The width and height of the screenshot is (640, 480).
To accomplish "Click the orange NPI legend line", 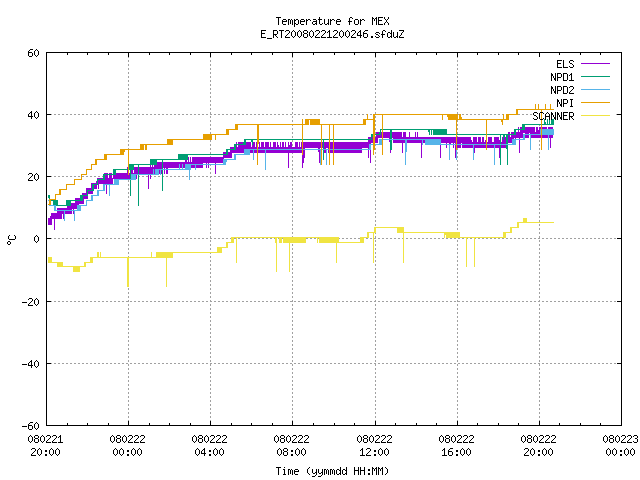I will (x=595, y=103).
